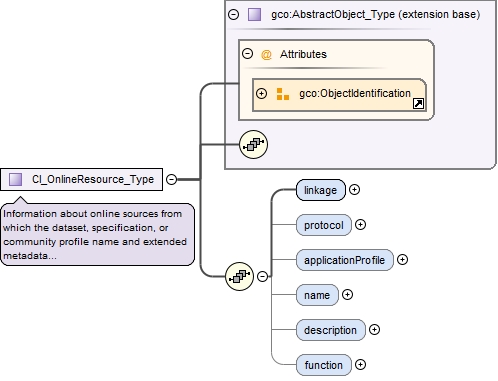The image size is (498, 381).
Task: Collapse the gco:AbstractObject_Type extension base box
Action: coord(233,14)
